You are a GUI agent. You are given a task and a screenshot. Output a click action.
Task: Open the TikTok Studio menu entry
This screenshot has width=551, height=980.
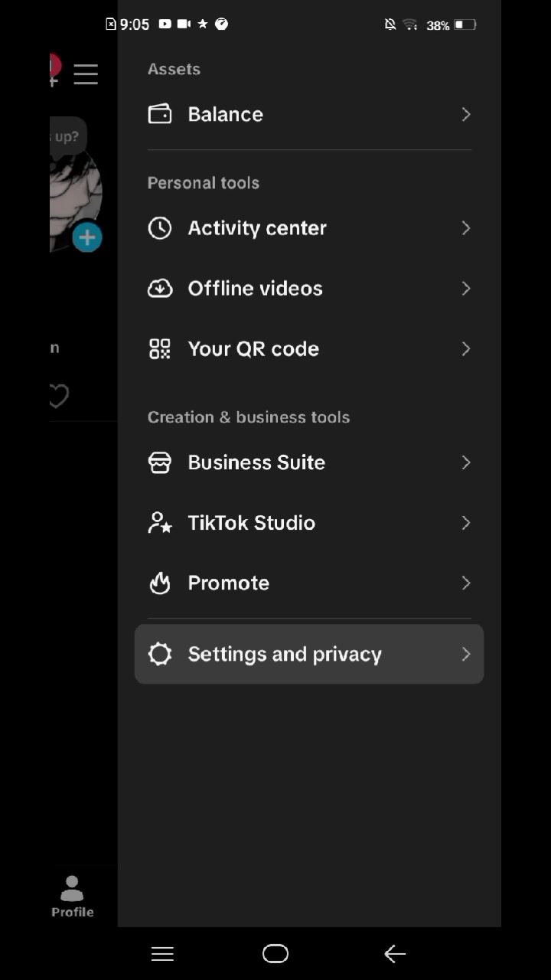[x=309, y=523]
